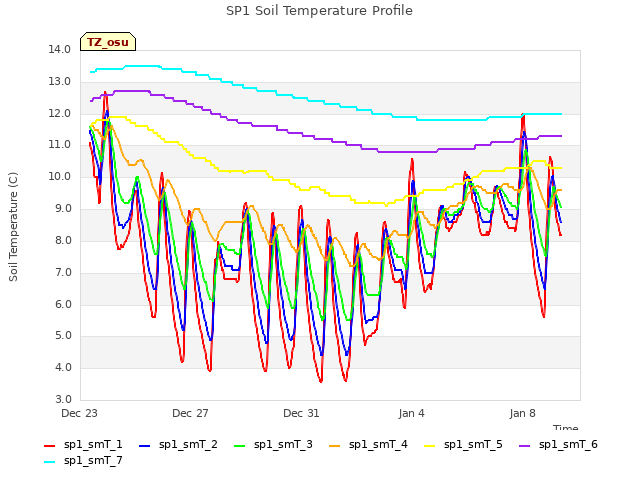Click the Soil Temperature (C) axis title
This screenshot has height=480, width=640.
coord(13,227)
